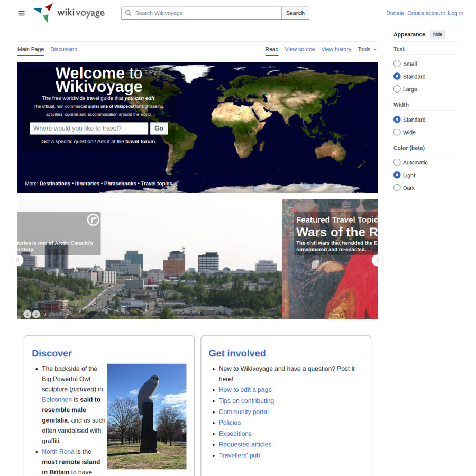Select Automatic color mode
The height and width of the screenshot is (476, 476).
point(397,162)
